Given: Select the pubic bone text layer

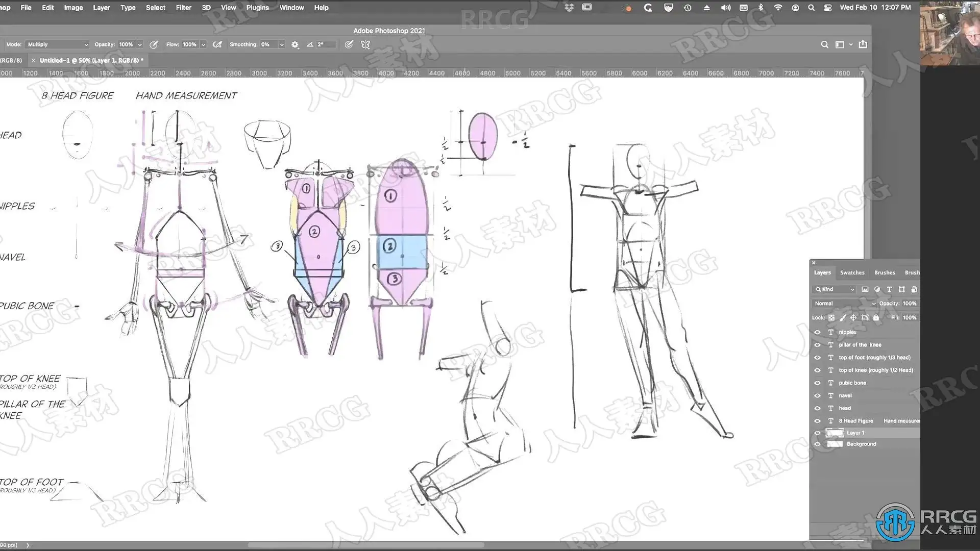Looking at the screenshot, I should [852, 383].
